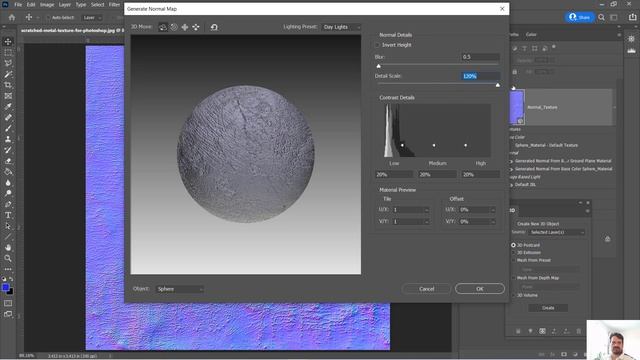Click the Detail Scale slider handle
This screenshot has width=640, height=360.
coord(498,85)
